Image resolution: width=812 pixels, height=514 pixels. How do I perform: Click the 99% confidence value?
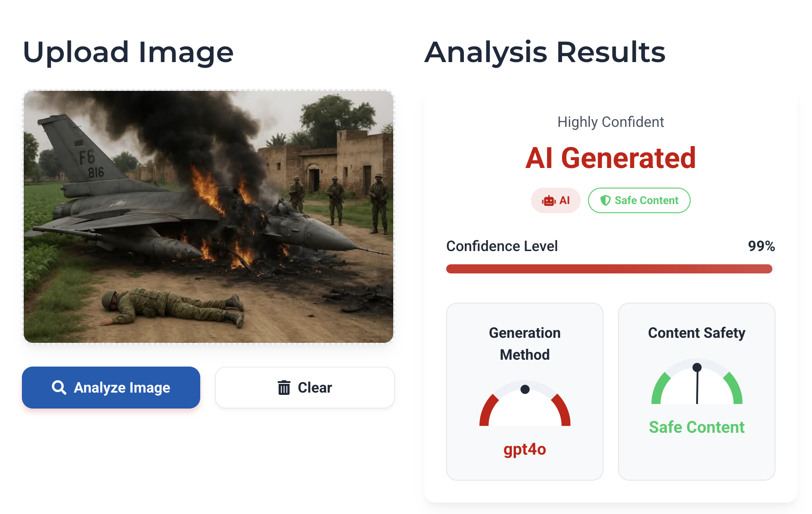click(761, 246)
